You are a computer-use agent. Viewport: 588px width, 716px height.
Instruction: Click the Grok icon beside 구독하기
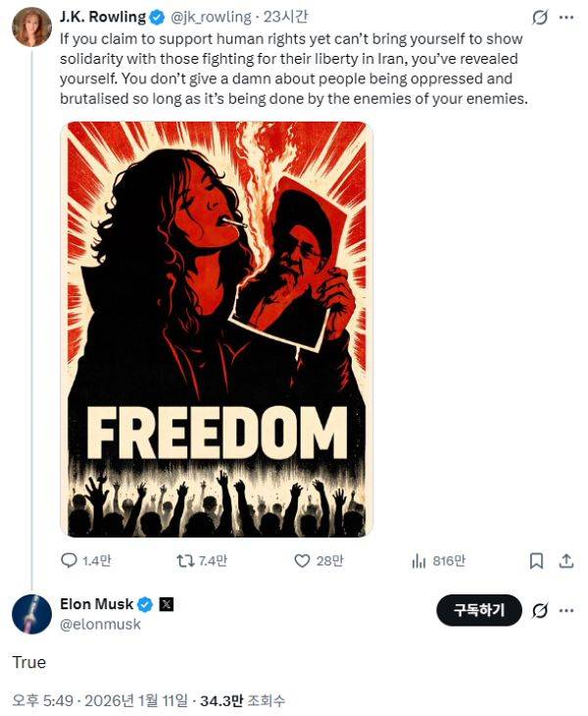[x=538, y=611]
